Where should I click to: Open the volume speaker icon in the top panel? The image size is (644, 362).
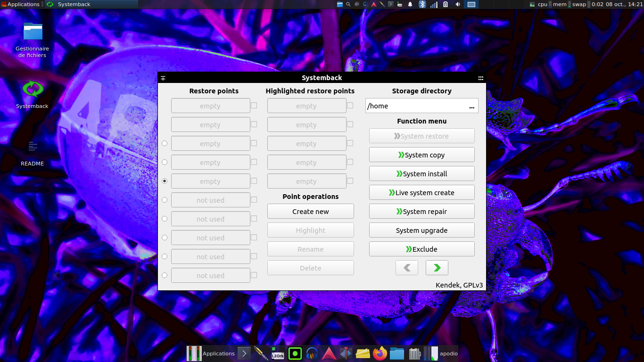[458, 4]
